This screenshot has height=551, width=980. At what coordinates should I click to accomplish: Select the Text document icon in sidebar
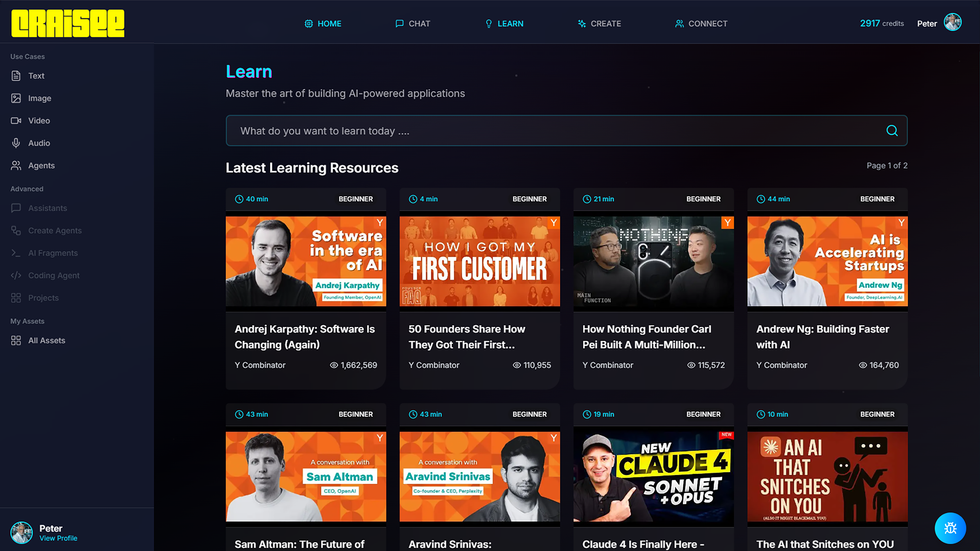click(x=16, y=76)
